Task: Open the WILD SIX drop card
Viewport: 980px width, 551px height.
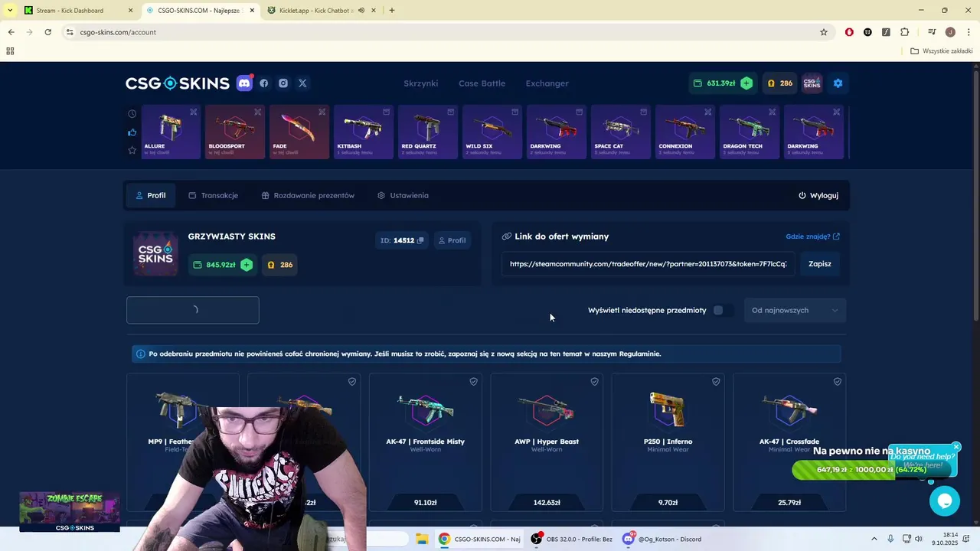Action: click(x=493, y=132)
